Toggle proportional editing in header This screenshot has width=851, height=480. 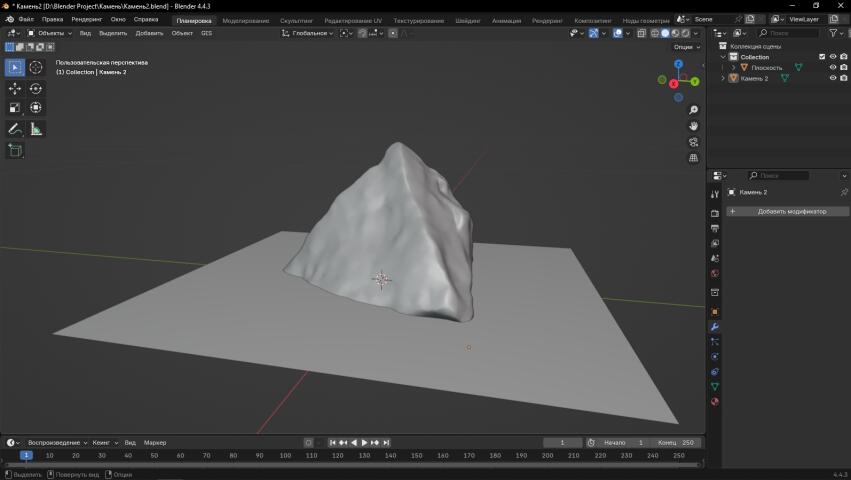[x=393, y=33]
